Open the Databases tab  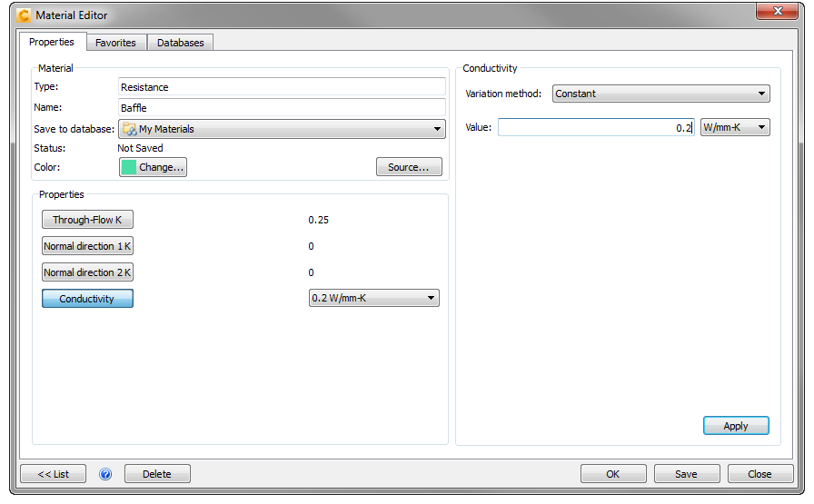click(x=180, y=43)
